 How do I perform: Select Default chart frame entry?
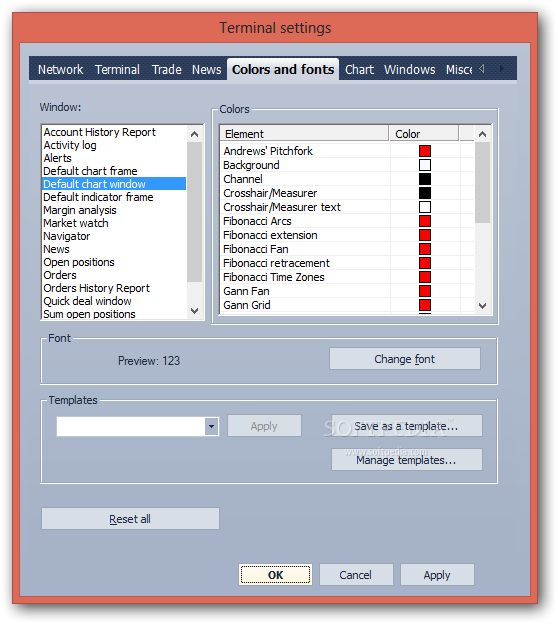click(x=114, y=171)
